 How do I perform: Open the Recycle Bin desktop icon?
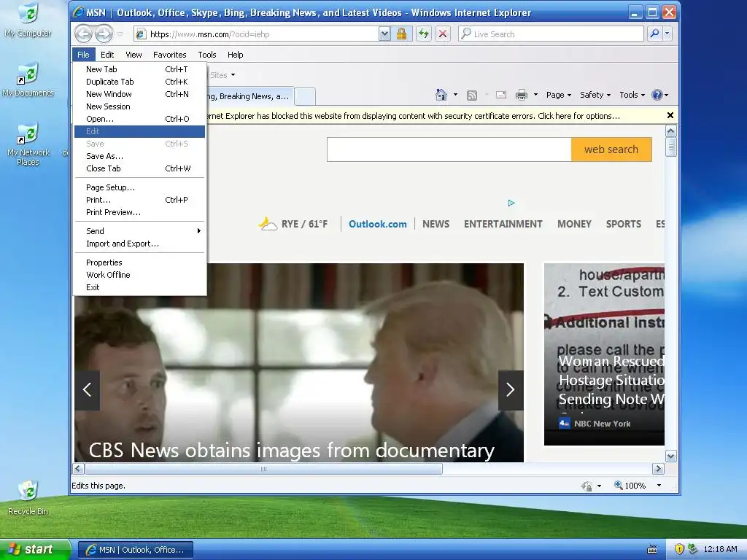pyautogui.click(x=28, y=497)
